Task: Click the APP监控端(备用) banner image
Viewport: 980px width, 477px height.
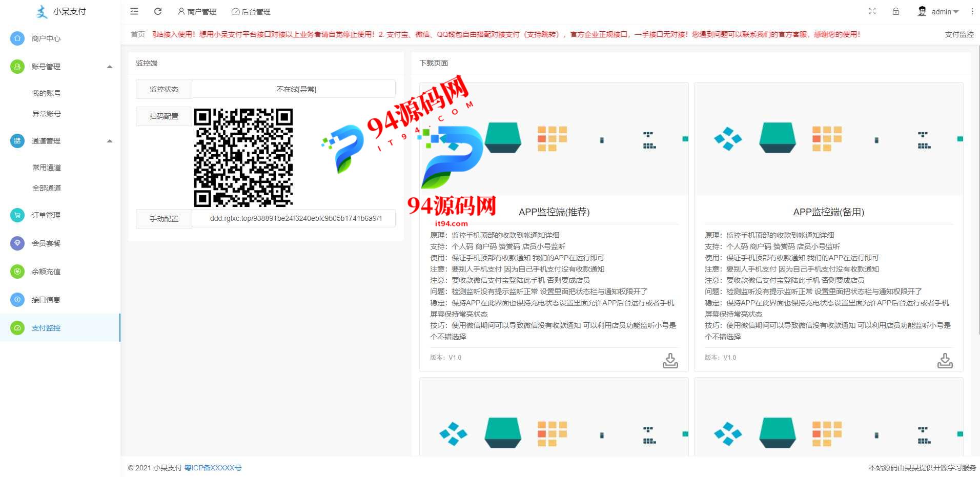Action: (x=829, y=139)
